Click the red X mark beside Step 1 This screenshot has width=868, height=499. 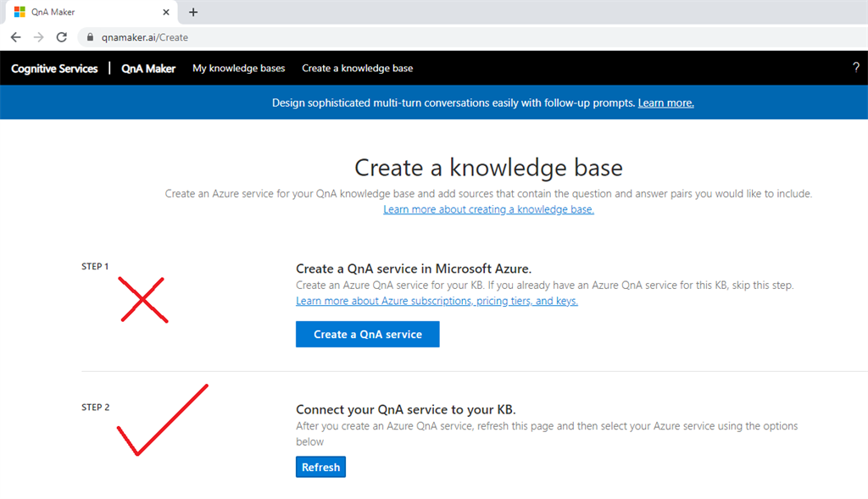(x=142, y=299)
